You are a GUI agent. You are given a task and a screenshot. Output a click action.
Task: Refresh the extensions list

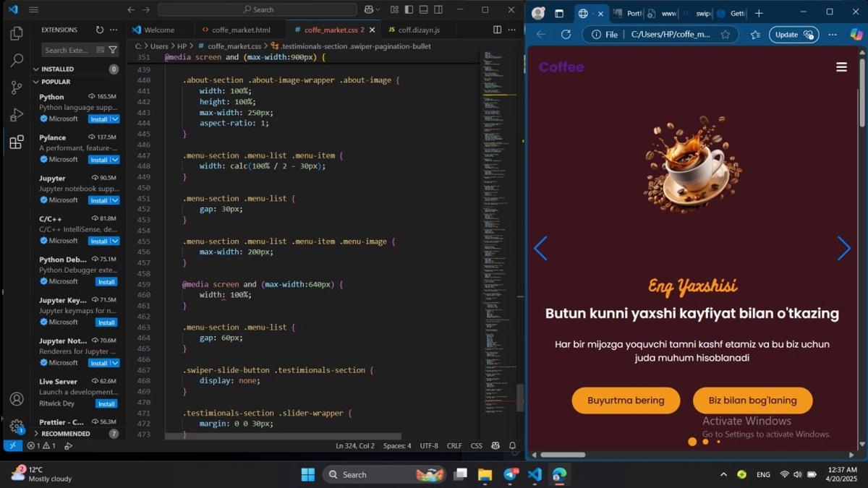click(x=100, y=30)
